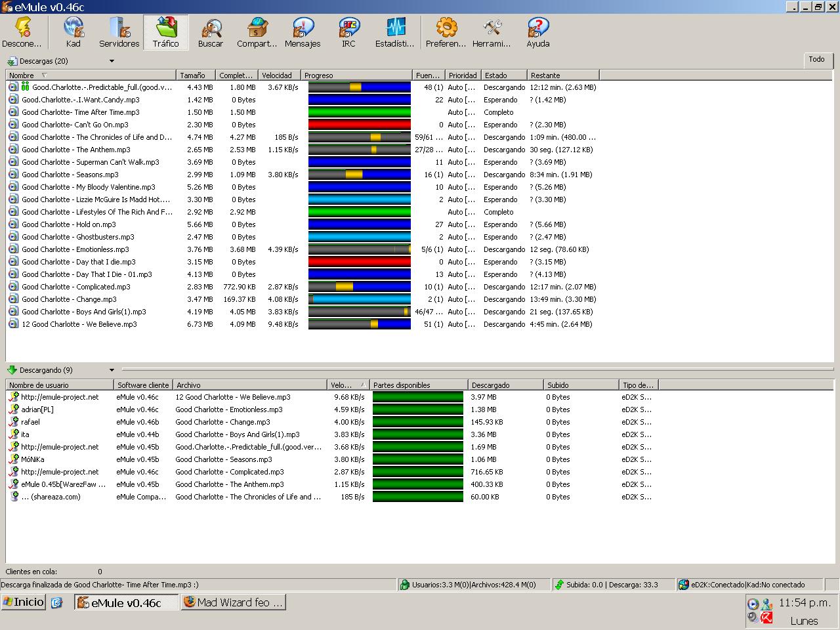Sort clients by Software cliente column
The height and width of the screenshot is (630, 840).
(144, 385)
